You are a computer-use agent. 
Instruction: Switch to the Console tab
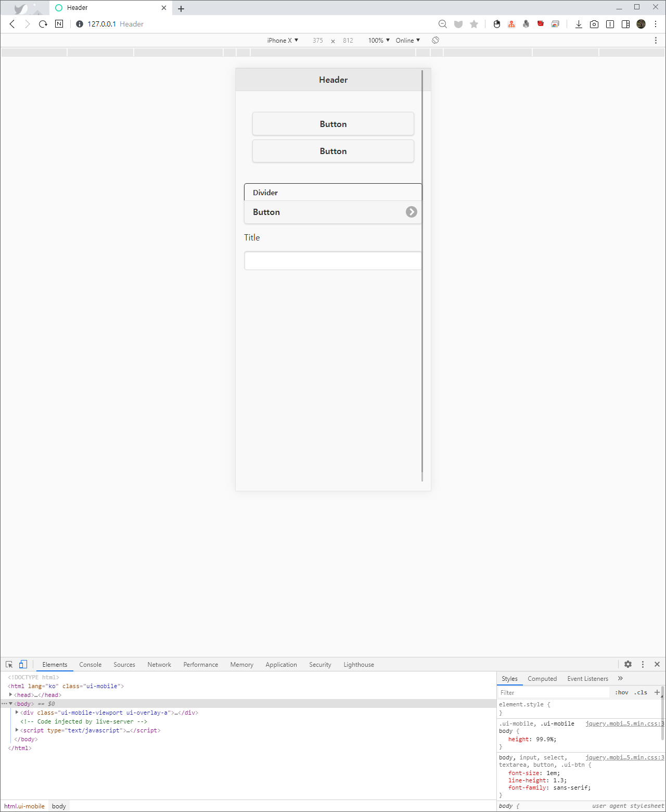pos(91,665)
